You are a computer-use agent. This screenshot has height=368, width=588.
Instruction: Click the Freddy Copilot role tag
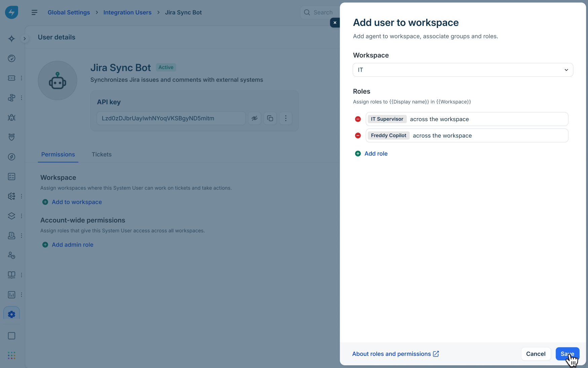[389, 136]
